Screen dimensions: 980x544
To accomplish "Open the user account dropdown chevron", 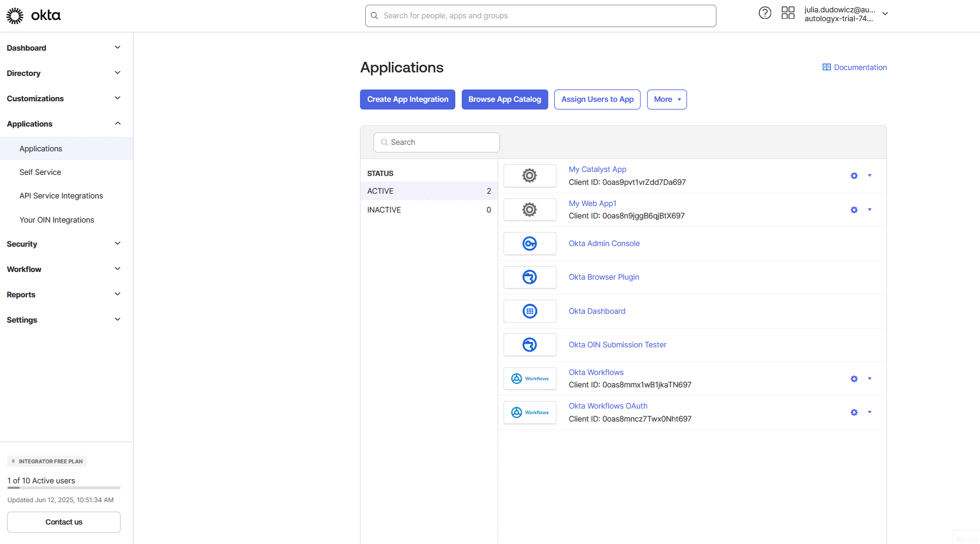I will point(885,14).
